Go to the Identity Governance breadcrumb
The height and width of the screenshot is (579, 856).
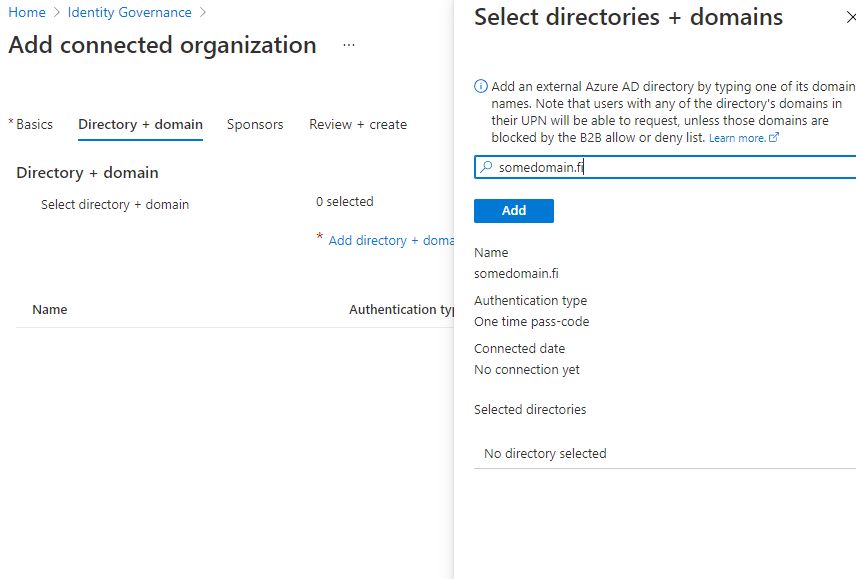(x=130, y=13)
